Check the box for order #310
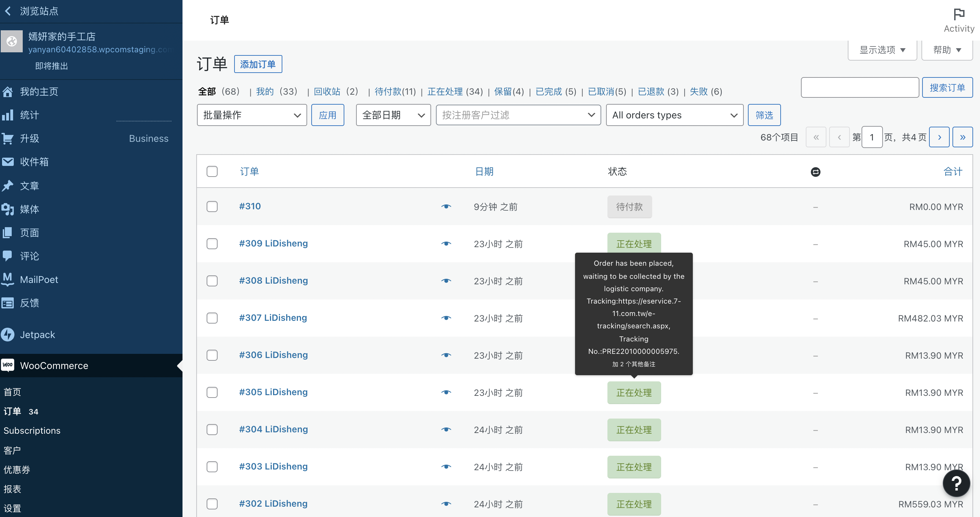Screen dimensions: 980x517 pos(212,207)
